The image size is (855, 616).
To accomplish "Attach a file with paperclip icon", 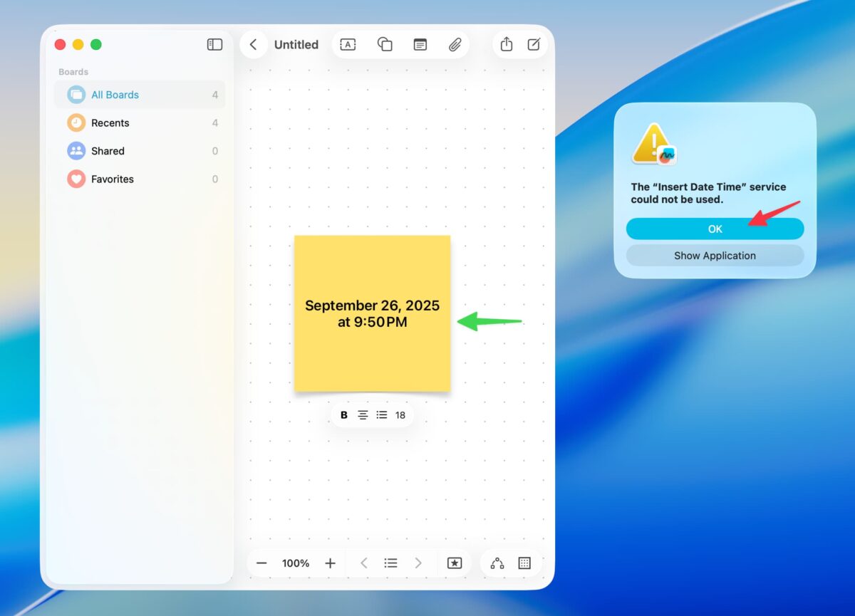I will tap(455, 44).
